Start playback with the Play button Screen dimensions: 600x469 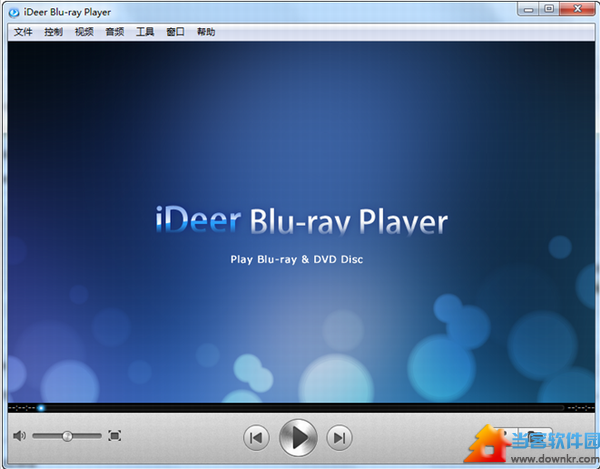pos(298,438)
